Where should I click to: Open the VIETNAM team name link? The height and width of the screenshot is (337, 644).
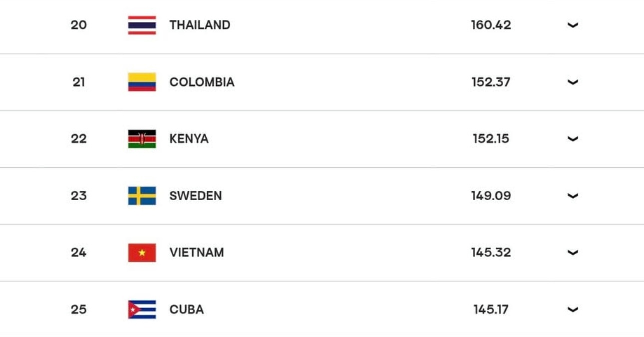coord(196,253)
